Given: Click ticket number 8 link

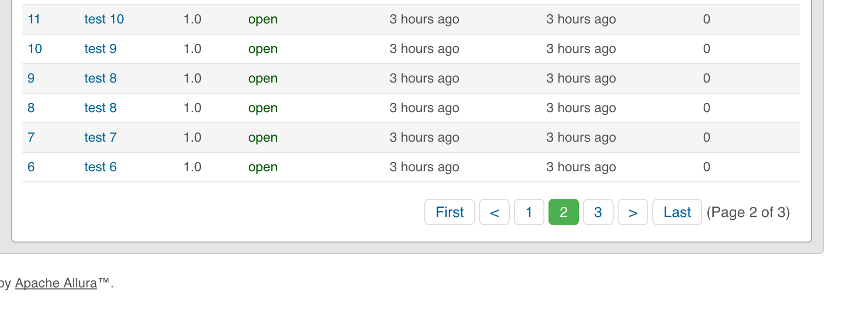Looking at the screenshot, I should pyautogui.click(x=31, y=108).
